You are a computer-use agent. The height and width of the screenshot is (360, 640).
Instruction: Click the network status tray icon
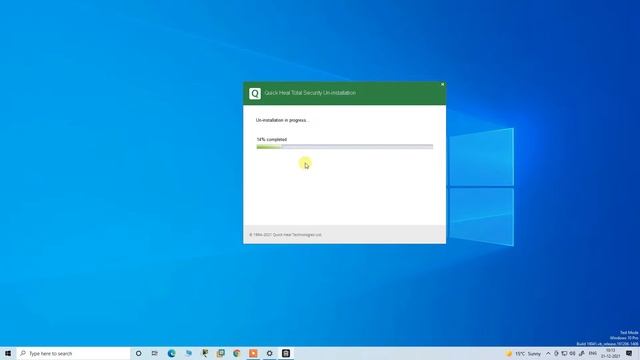pyautogui.click(x=564, y=353)
